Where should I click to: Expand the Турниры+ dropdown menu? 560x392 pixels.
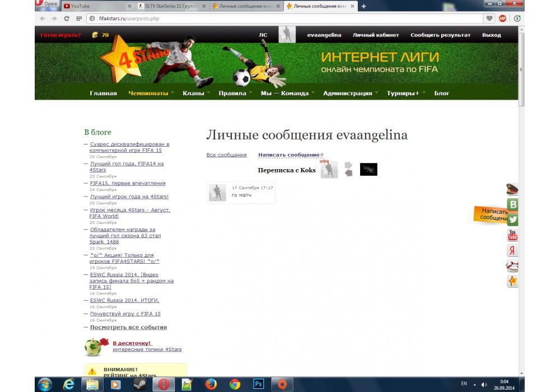[x=405, y=94]
